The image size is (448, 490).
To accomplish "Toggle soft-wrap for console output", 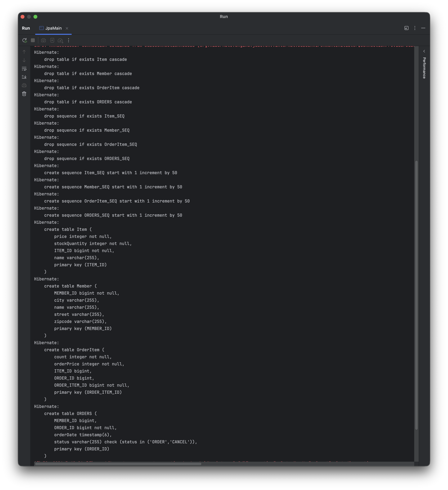I will 24,69.
